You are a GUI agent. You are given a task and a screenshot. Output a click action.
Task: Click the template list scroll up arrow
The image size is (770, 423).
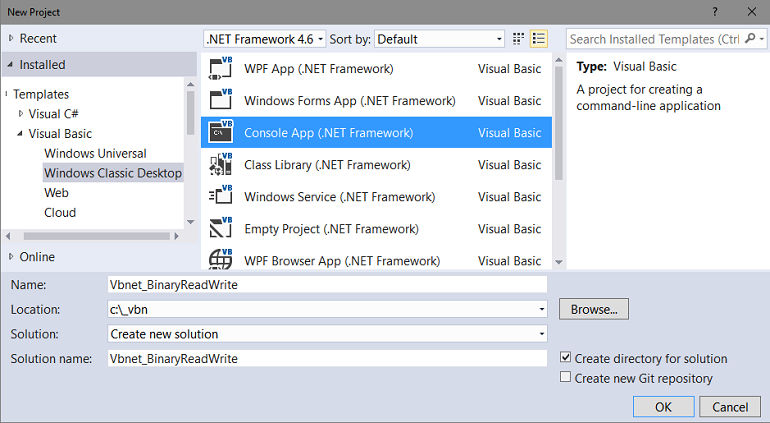click(558, 60)
